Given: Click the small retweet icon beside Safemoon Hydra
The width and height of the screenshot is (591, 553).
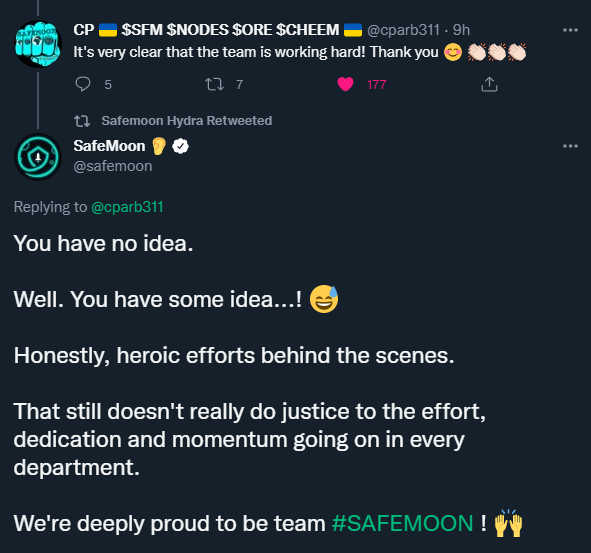Looking at the screenshot, I should tap(82, 121).
